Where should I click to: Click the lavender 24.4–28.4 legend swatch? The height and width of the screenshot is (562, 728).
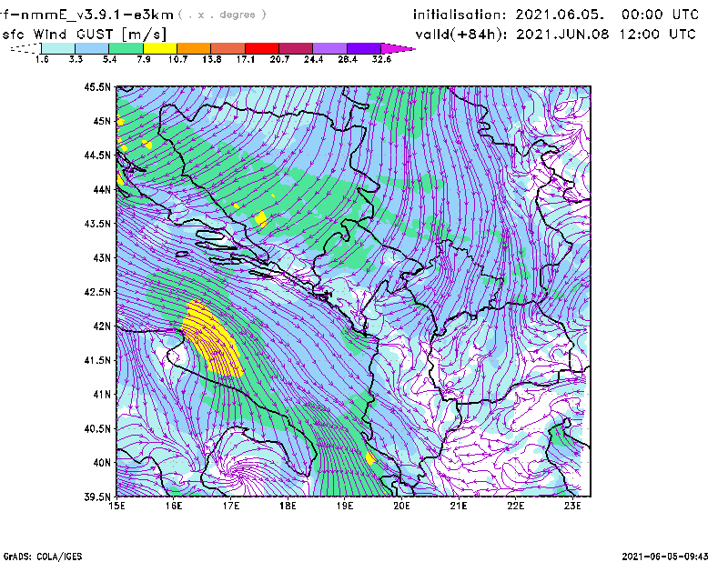tap(329, 48)
